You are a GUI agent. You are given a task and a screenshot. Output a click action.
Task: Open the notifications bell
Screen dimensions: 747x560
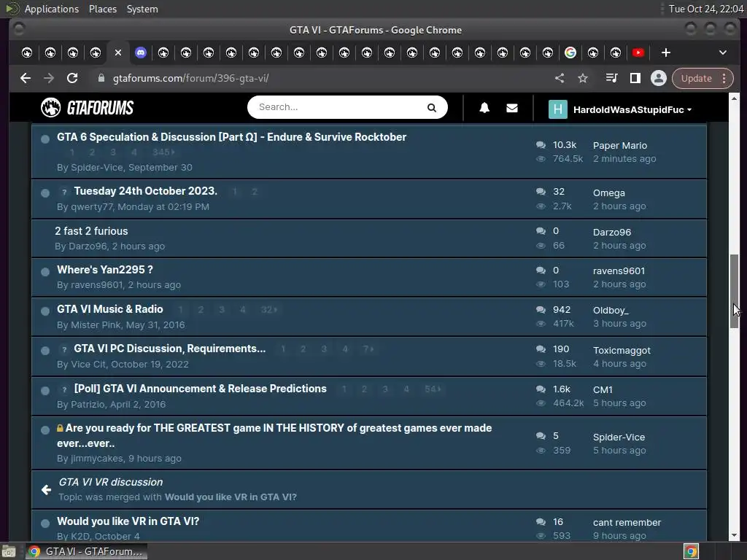pyautogui.click(x=484, y=108)
